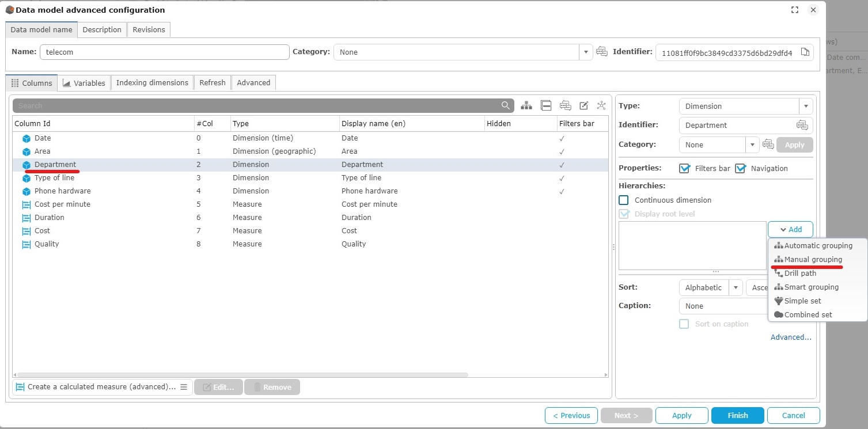This screenshot has width=868, height=429.
Task: Uncheck the Filters bar property checkbox
Action: pyautogui.click(x=684, y=168)
